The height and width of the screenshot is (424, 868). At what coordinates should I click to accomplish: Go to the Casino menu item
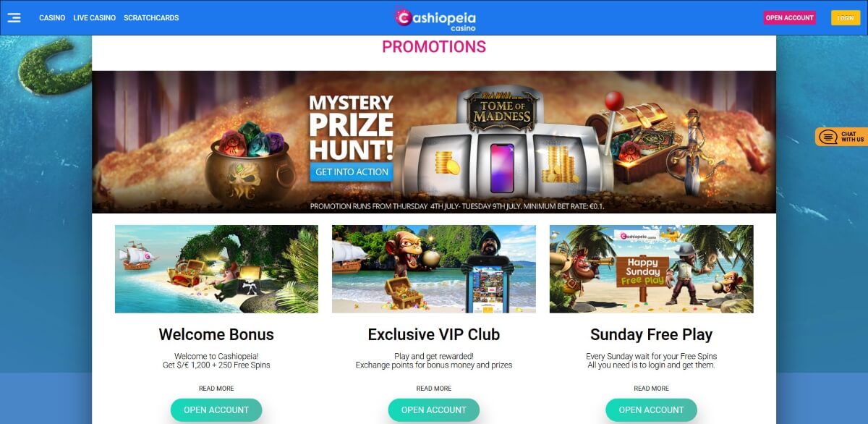tap(52, 18)
